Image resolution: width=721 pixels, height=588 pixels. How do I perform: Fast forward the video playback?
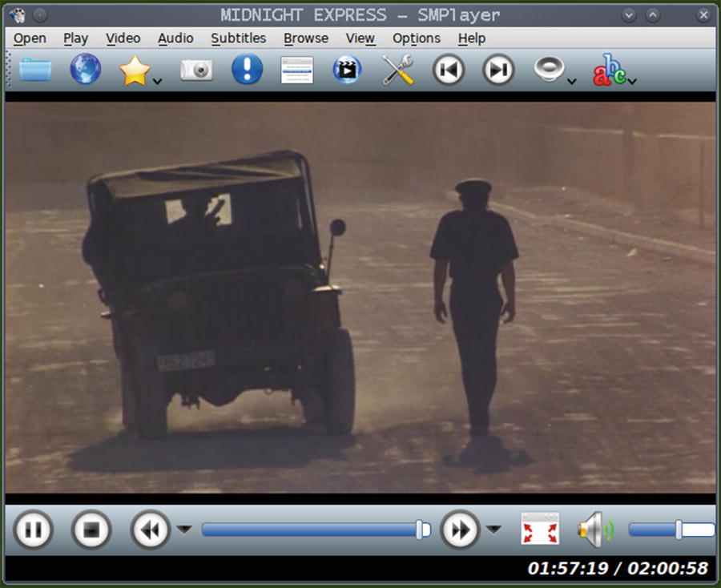[x=461, y=530]
